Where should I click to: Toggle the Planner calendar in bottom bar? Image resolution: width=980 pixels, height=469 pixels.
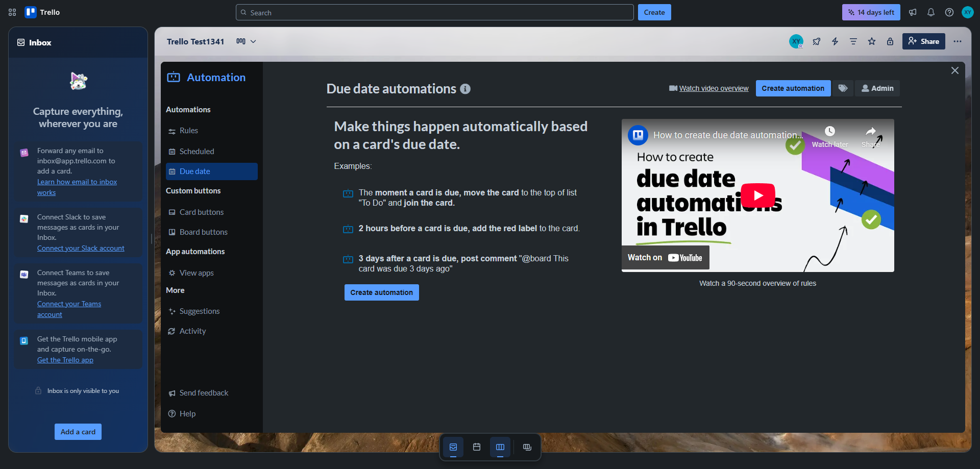pyautogui.click(x=477, y=447)
